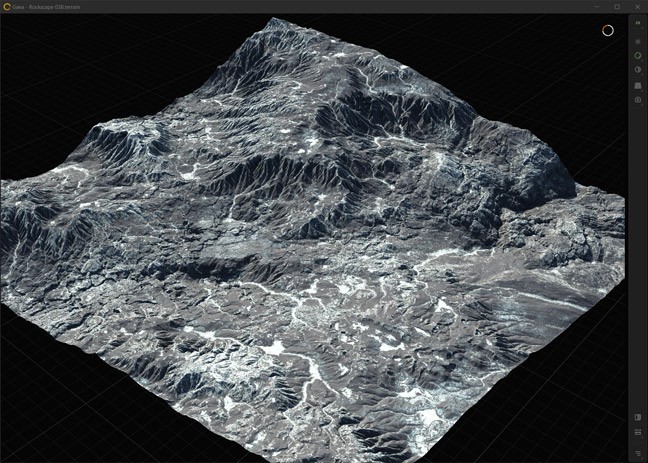Expand the split view layout options
This screenshot has width=648, height=463.
(638, 433)
